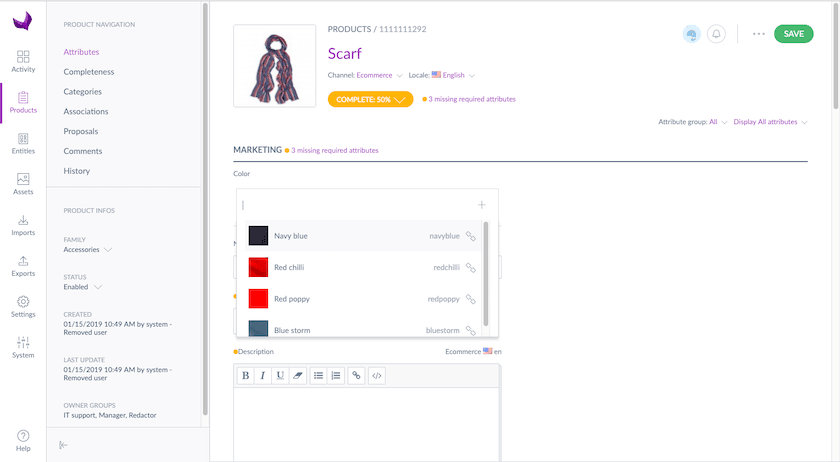Click the link icon for Red poppy
Image resolution: width=840 pixels, height=462 pixels.
click(470, 299)
